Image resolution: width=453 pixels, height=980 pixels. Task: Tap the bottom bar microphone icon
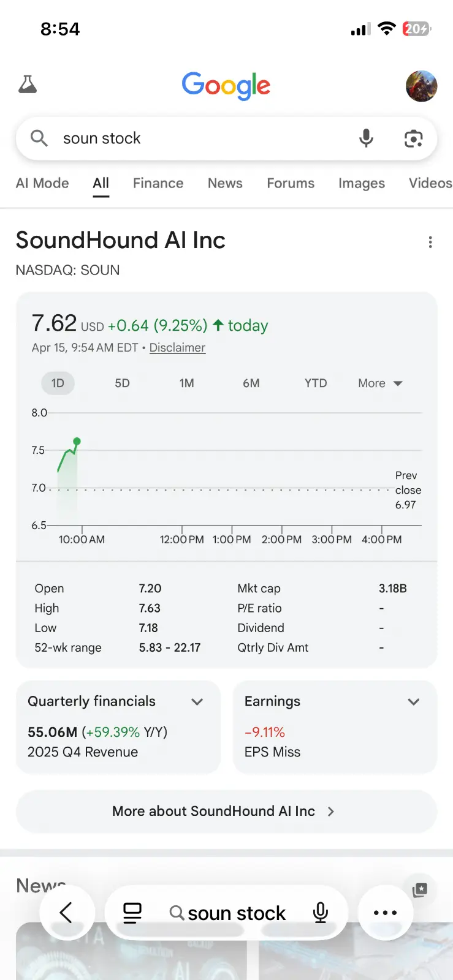tap(320, 913)
